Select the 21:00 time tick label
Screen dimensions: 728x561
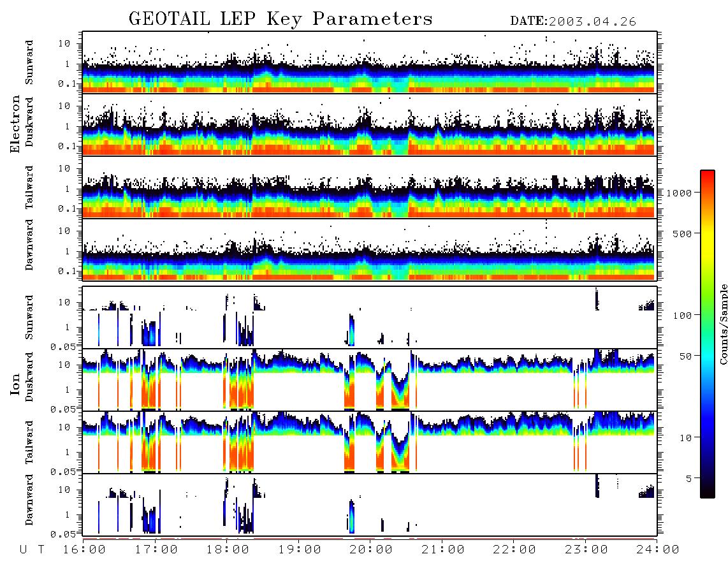coord(443,550)
